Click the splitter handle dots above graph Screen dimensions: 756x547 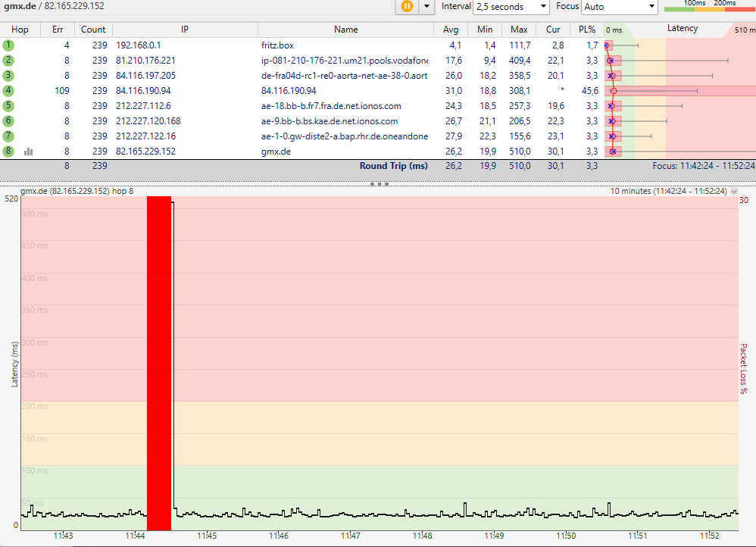pyautogui.click(x=380, y=184)
